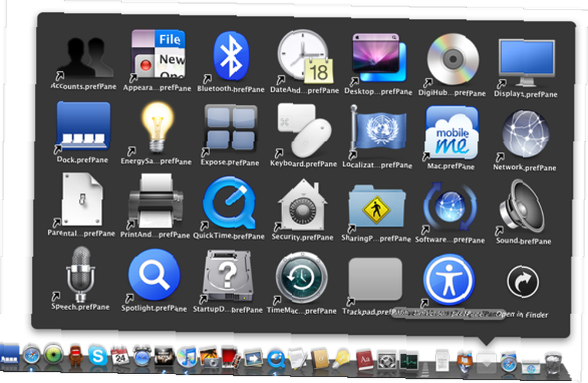The width and height of the screenshot is (588, 383).
Task: Launch iTunes from the Dock
Action: pos(186,357)
